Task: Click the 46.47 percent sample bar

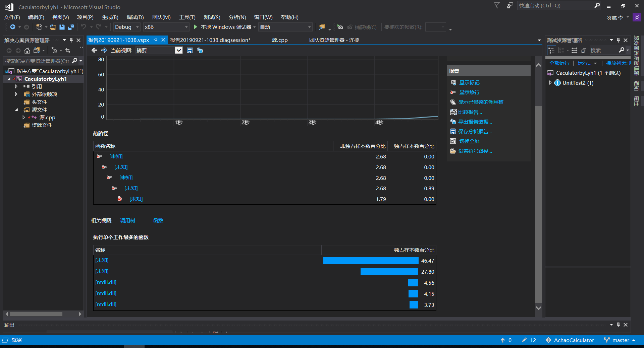Action: point(371,261)
